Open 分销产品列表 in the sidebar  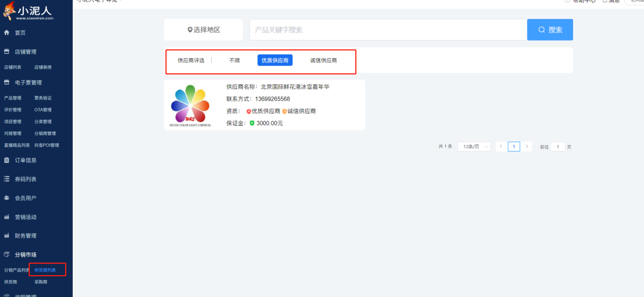point(16,270)
